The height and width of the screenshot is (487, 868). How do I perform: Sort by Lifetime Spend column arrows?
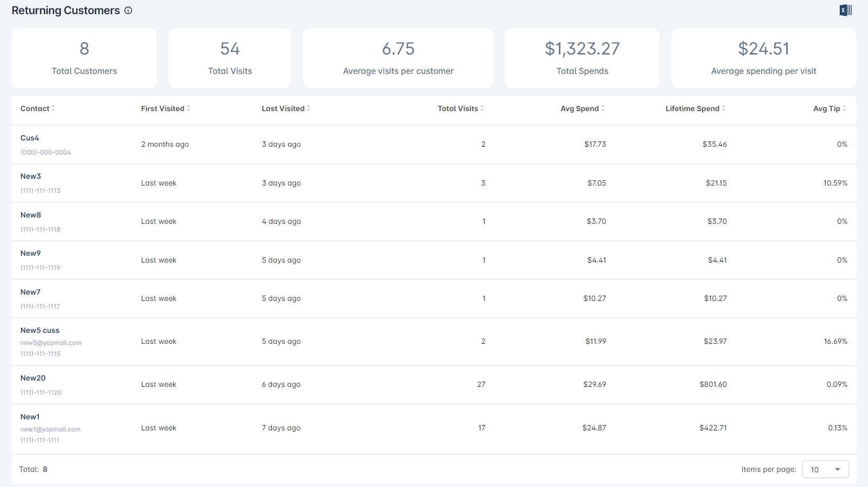coord(723,109)
